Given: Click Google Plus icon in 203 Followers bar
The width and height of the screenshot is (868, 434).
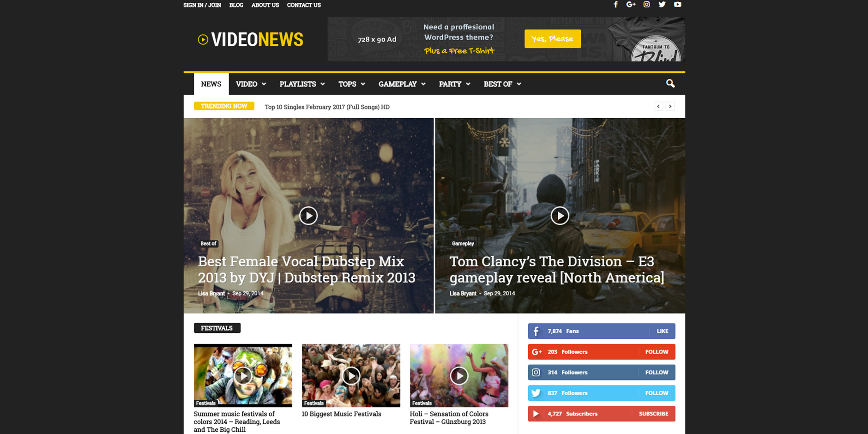Looking at the screenshot, I should 536,352.
